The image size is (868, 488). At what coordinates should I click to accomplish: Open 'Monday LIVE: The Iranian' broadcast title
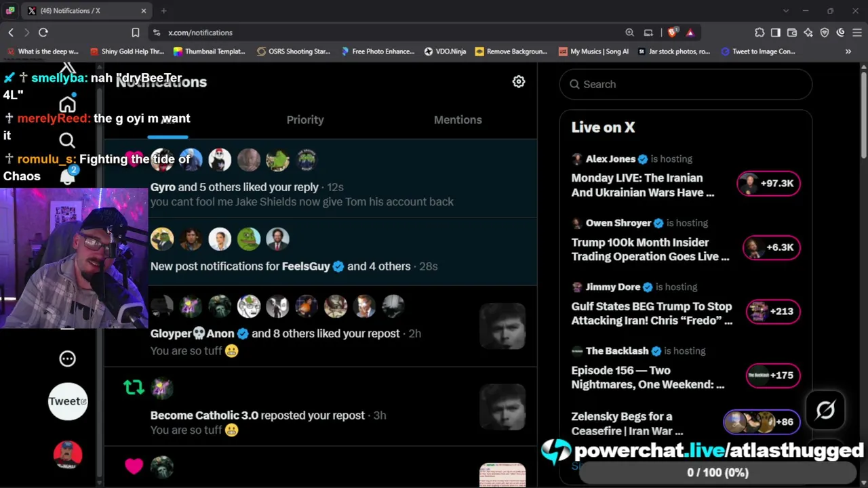pos(642,185)
